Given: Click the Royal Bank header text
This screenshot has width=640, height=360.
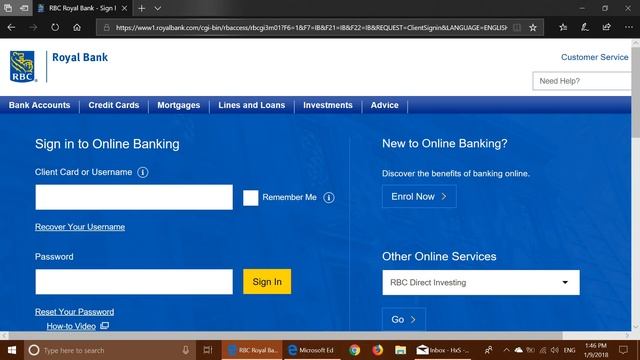Looking at the screenshot, I should [x=80, y=58].
